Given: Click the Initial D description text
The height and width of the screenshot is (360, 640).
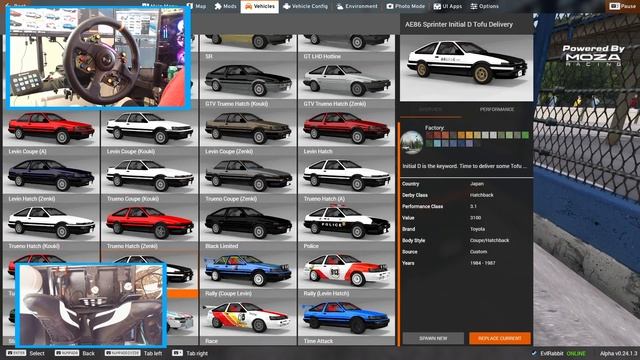Looking at the screenshot, I should (464, 166).
